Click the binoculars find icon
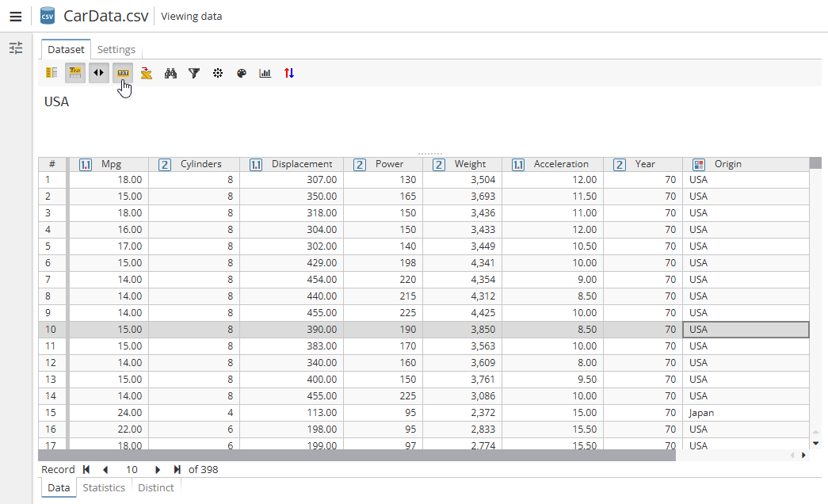 (x=170, y=73)
